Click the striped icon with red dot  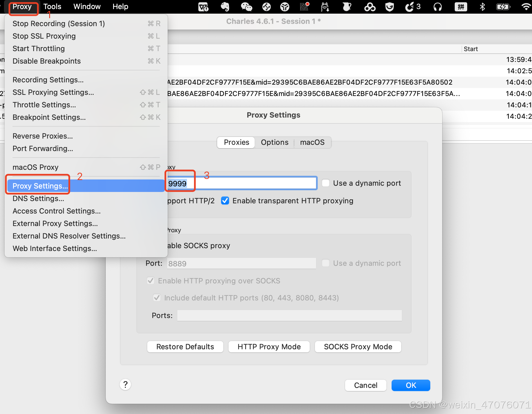tap(304, 7)
